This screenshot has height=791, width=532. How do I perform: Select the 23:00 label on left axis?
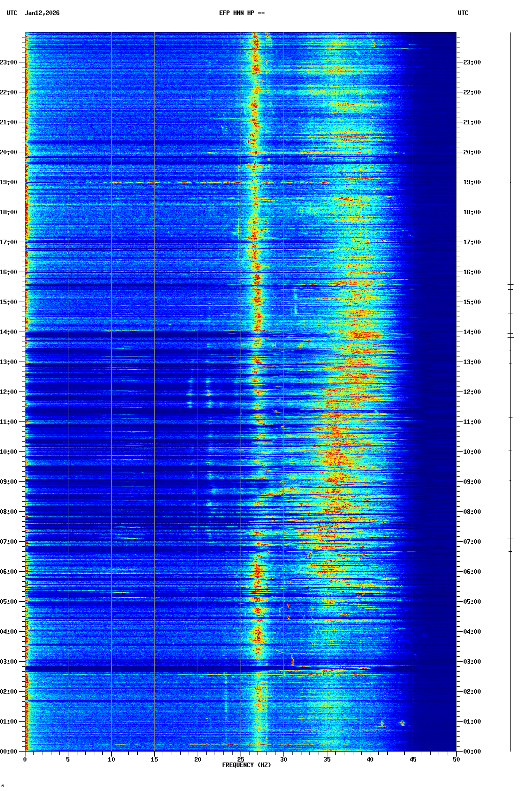click(9, 62)
